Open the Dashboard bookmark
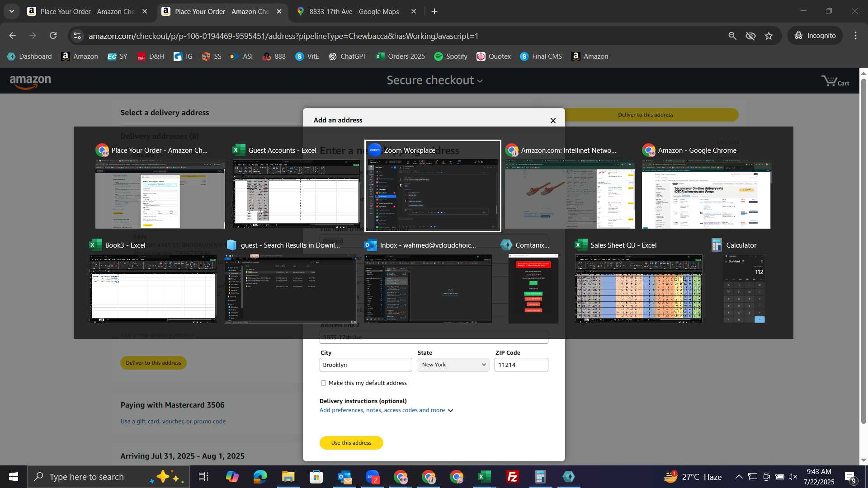 (29, 56)
